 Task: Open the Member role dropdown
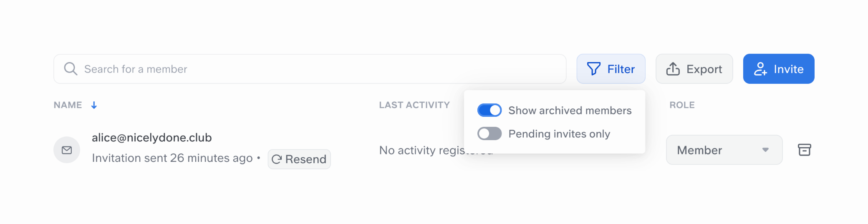724,150
